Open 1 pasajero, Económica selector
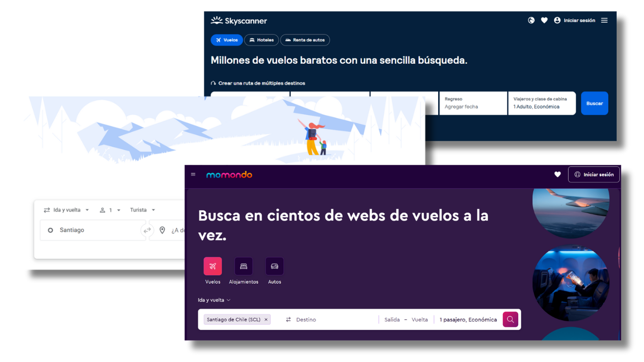 coord(468,320)
